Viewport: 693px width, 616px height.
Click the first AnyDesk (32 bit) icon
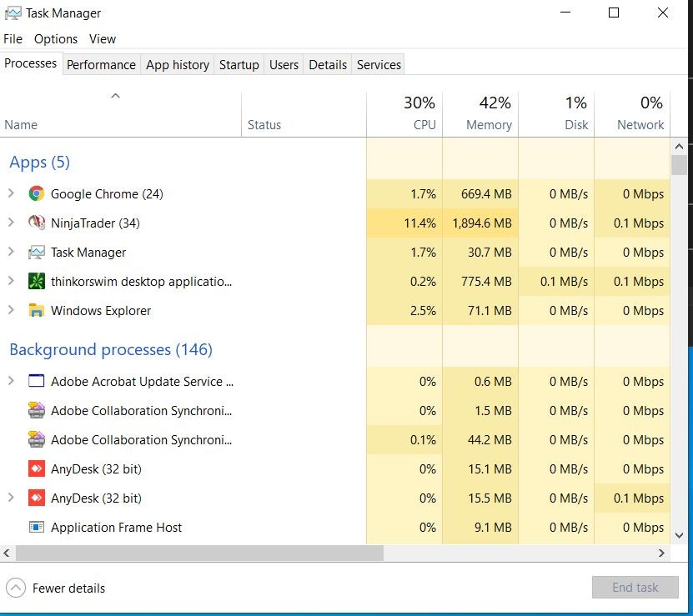click(x=36, y=469)
